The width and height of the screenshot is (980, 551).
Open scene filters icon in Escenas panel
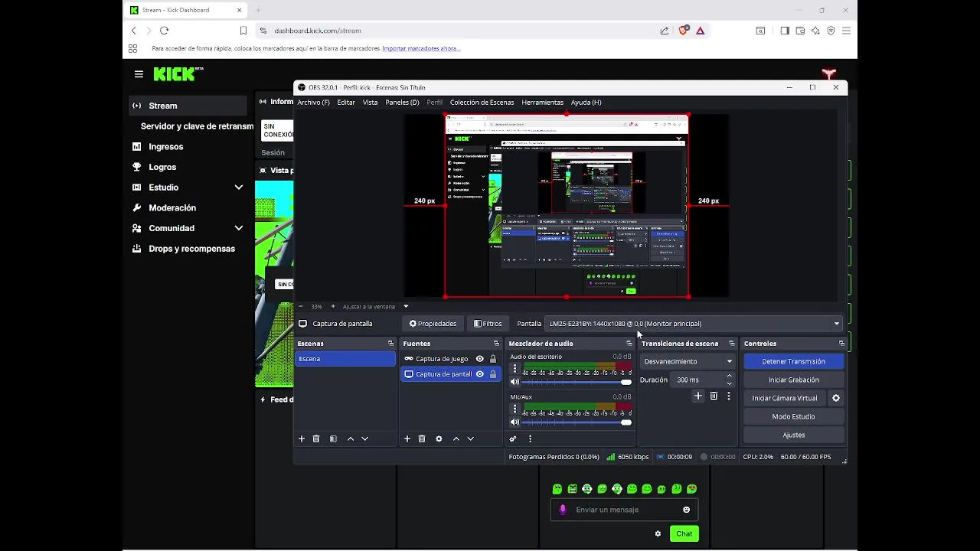point(333,439)
